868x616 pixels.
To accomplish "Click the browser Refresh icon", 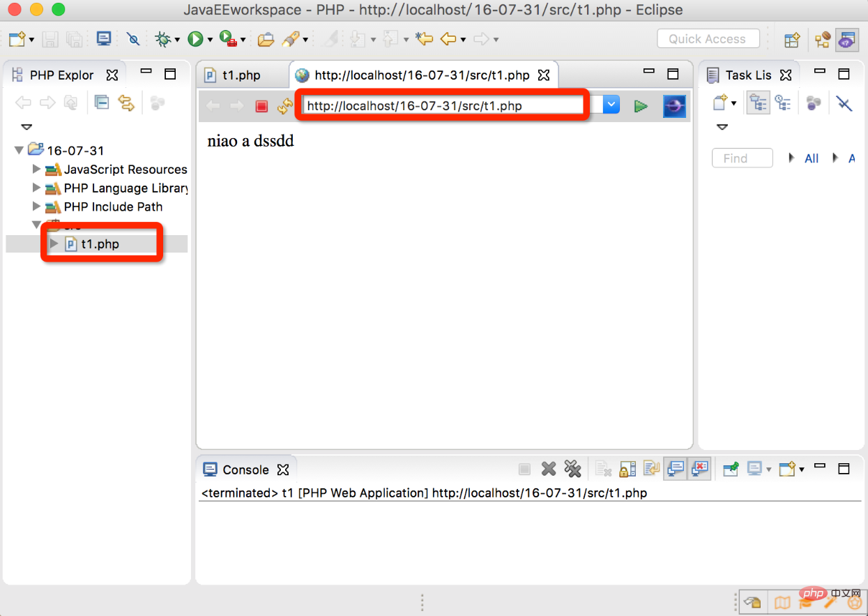I will pos(284,106).
